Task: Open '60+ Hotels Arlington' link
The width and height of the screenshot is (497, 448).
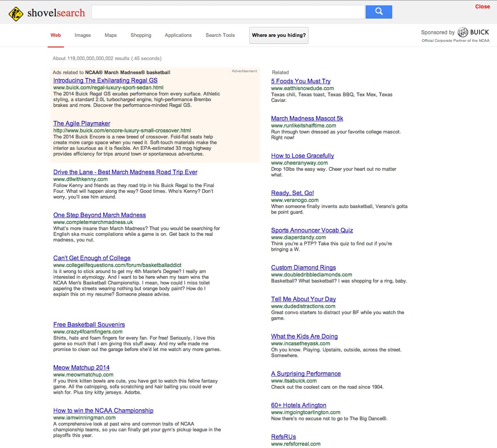Action: [x=298, y=405]
